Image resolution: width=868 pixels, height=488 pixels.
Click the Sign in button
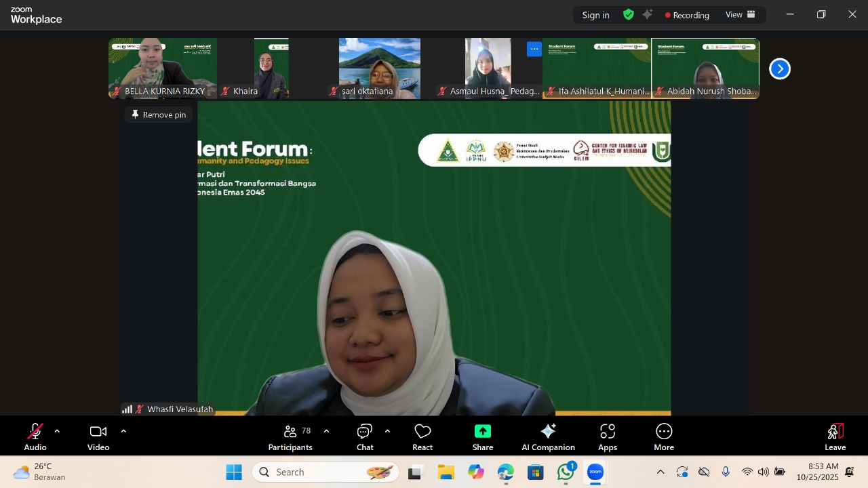click(595, 15)
